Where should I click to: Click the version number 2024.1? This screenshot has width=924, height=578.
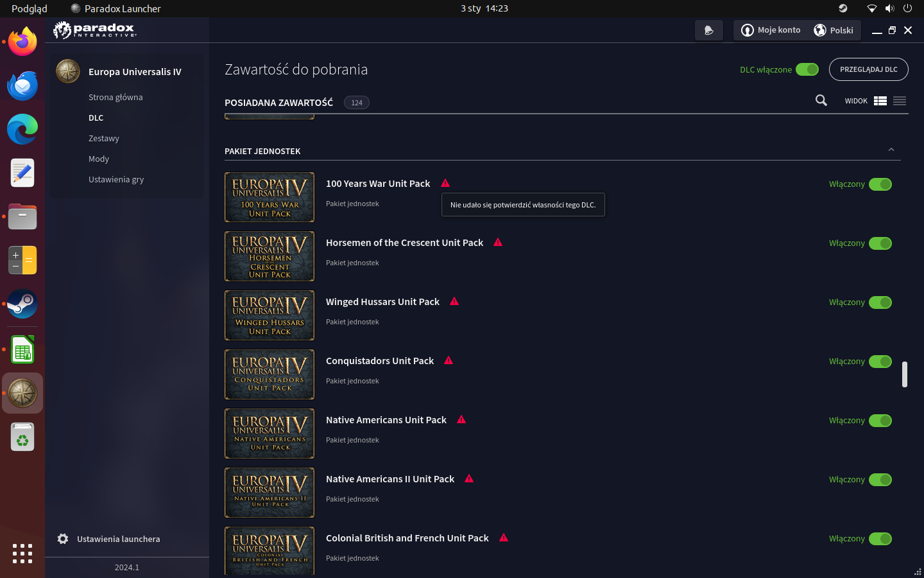tap(127, 567)
